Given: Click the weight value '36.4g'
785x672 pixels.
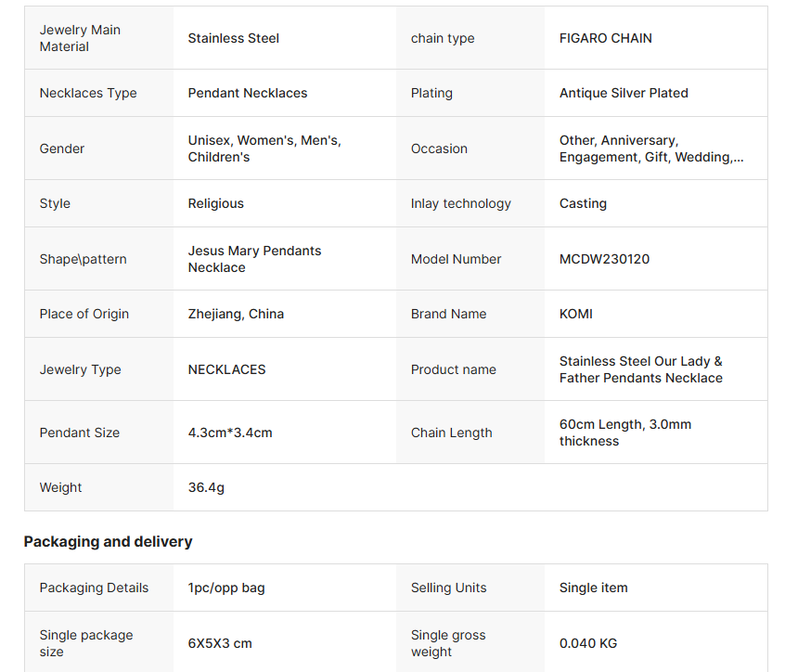Looking at the screenshot, I should pyautogui.click(x=206, y=487).
